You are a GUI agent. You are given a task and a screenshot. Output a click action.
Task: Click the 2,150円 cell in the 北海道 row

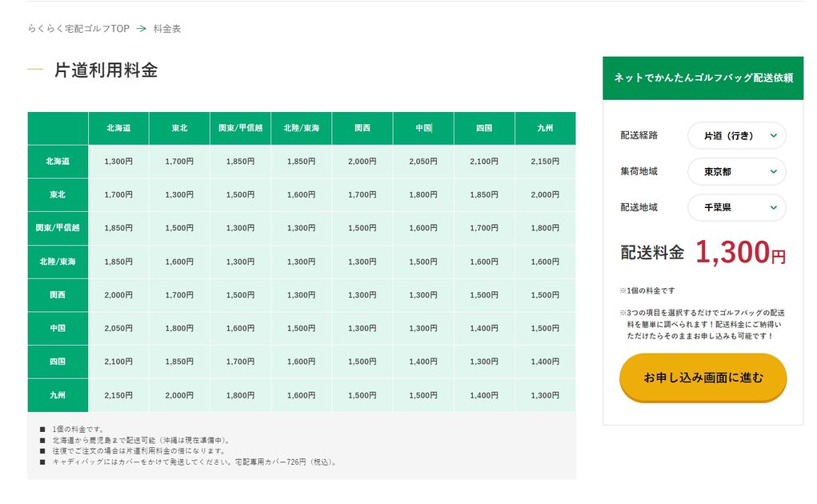tap(545, 162)
